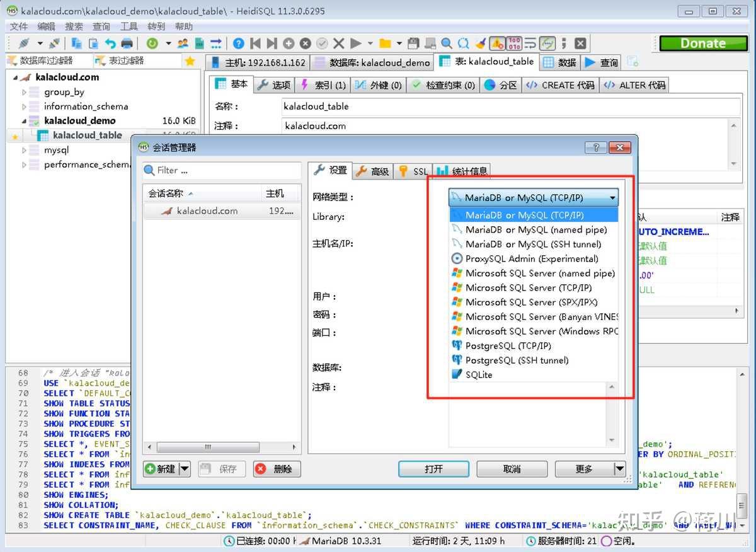Open the user manager icon
The width and height of the screenshot is (756, 552).
(x=183, y=43)
